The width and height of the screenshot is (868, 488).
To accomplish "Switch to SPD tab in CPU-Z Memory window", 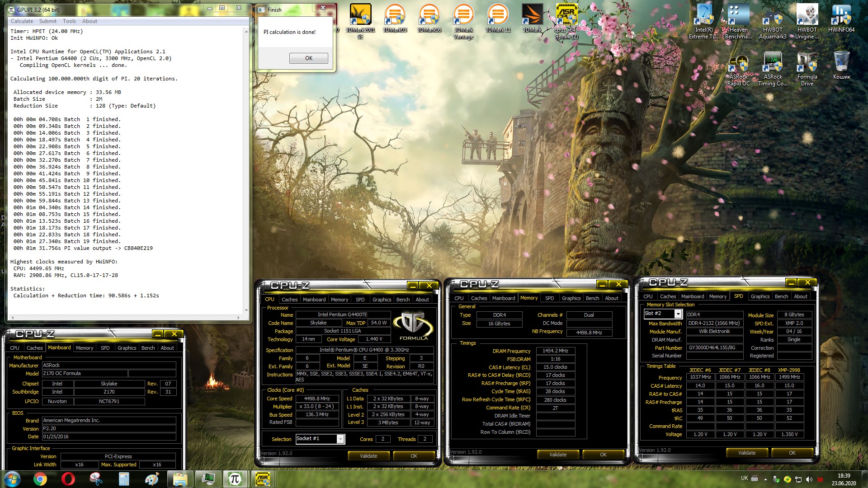I will pos(549,298).
